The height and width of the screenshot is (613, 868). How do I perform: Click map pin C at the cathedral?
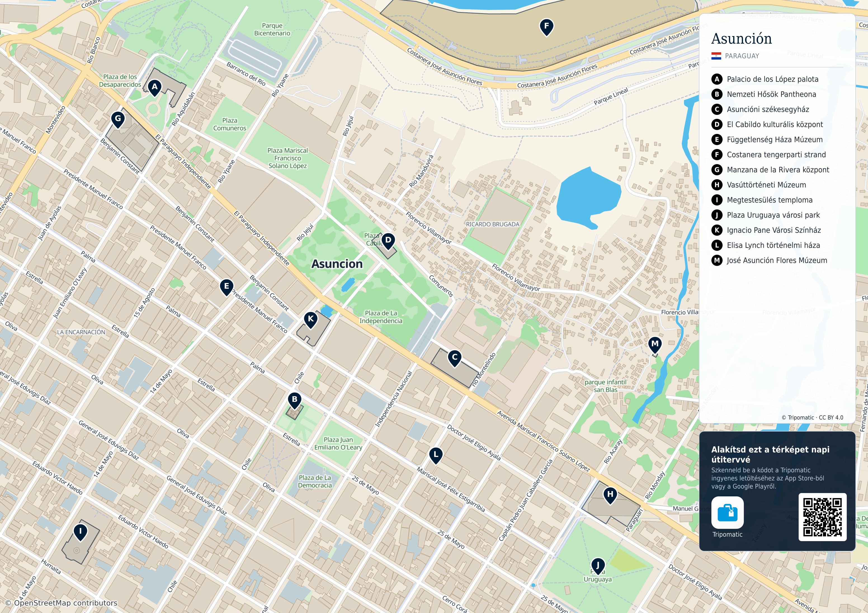pyautogui.click(x=455, y=358)
